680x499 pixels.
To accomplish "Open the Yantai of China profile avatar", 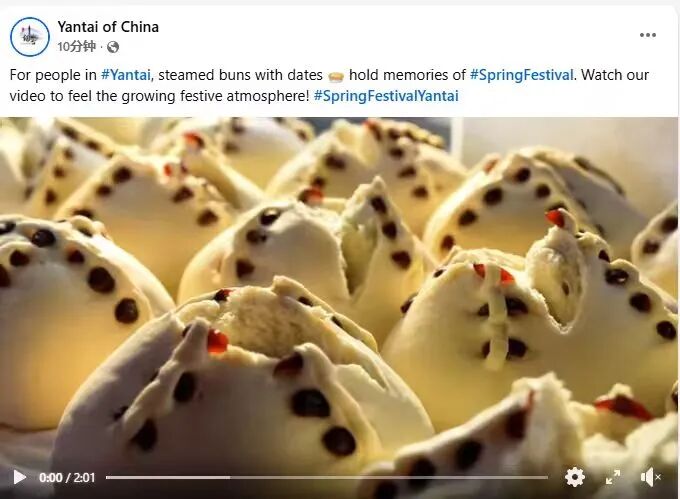I will [x=29, y=37].
